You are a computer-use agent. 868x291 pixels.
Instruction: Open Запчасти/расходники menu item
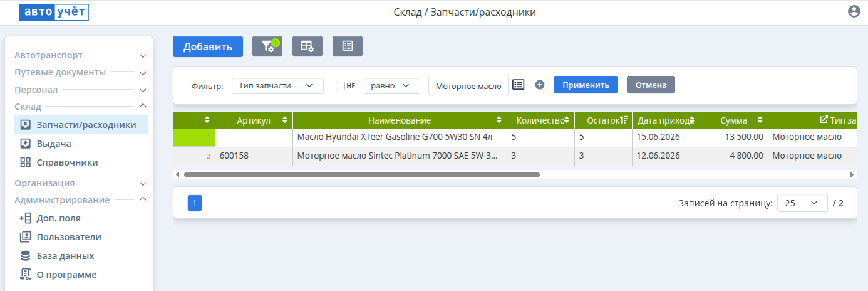click(x=81, y=125)
